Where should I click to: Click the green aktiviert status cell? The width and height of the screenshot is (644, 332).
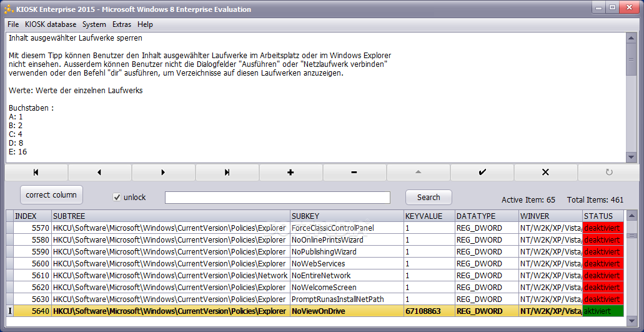coord(603,311)
